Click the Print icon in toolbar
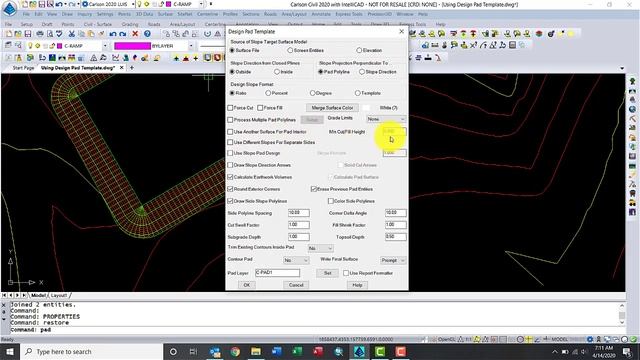Screen dimensions: 640x360 point(40,34)
